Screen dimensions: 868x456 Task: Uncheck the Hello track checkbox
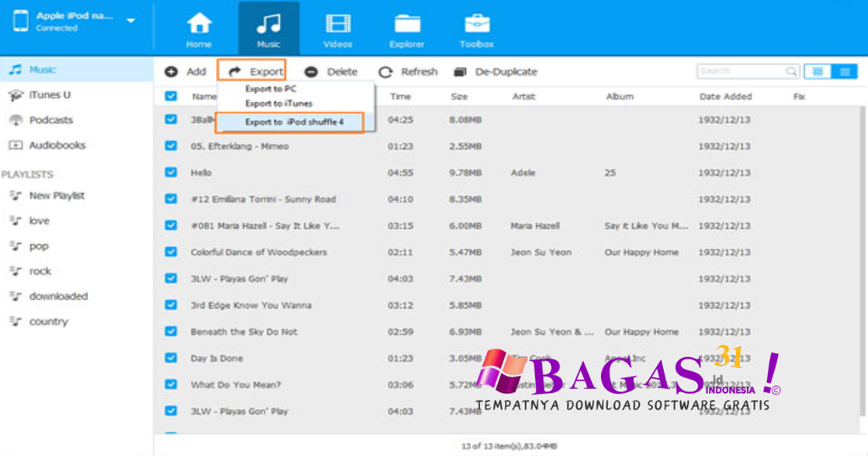point(171,173)
